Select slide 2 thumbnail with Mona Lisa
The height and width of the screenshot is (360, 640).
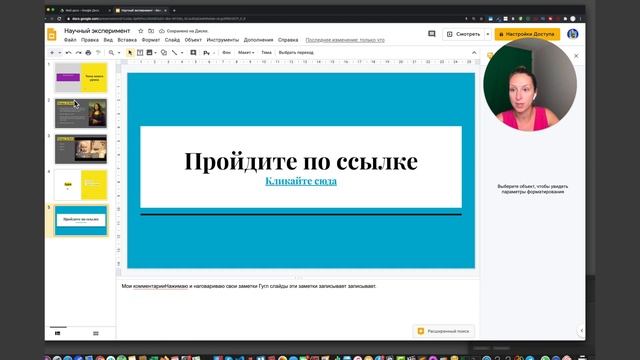tap(81, 113)
